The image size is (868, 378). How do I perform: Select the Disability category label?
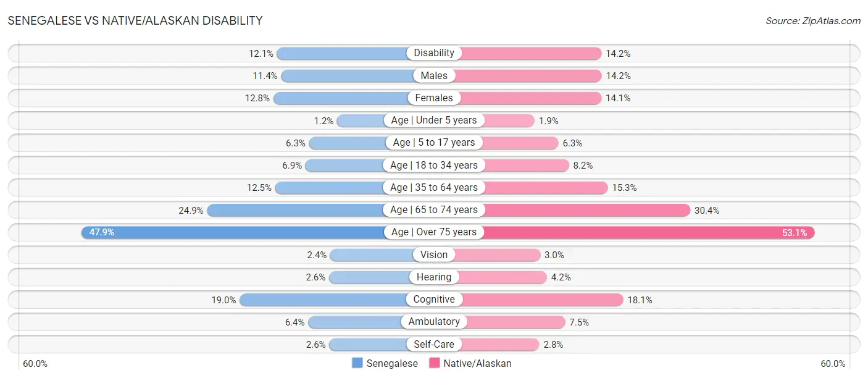point(434,53)
